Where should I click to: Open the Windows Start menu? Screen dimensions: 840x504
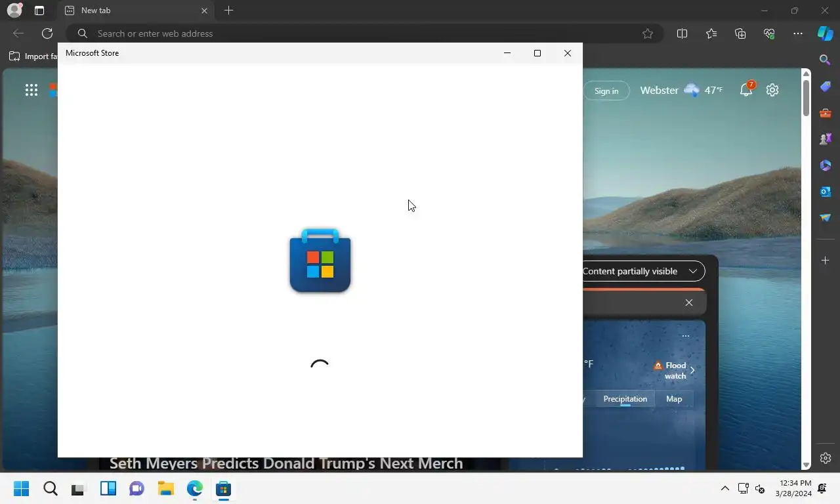point(21,488)
